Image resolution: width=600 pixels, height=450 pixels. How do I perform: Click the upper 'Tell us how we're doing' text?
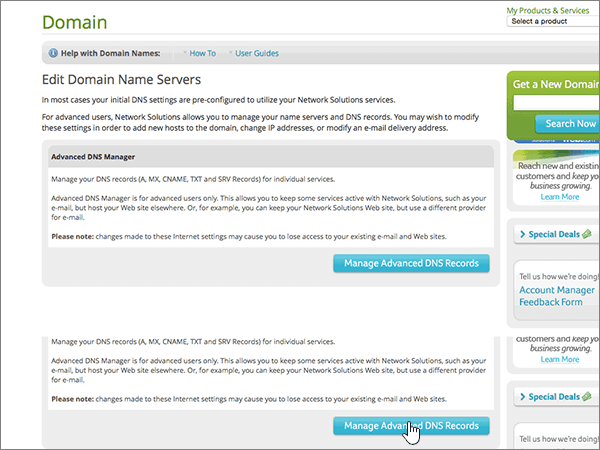point(559,276)
